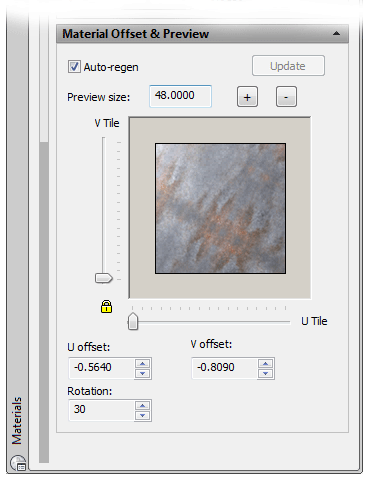The image size is (374, 481).
Task: Click the Materials palette title label
Action: click(17, 421)
